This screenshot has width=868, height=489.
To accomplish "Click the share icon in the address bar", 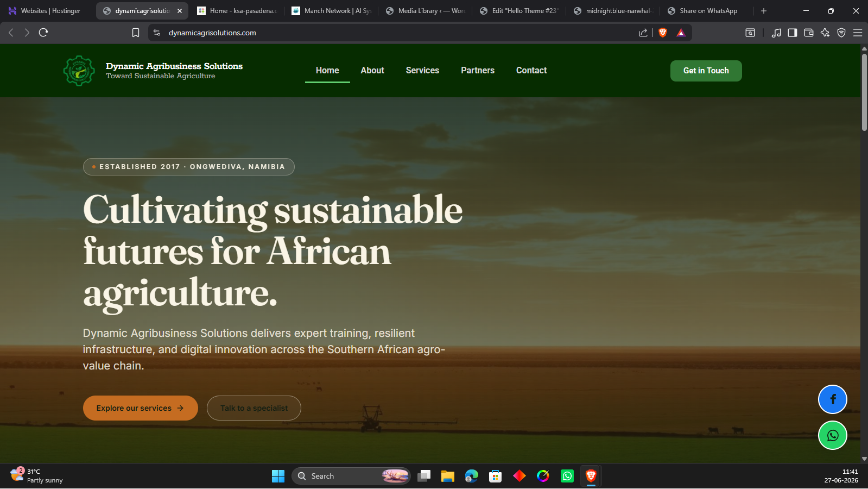I will [x=643, y=33].
